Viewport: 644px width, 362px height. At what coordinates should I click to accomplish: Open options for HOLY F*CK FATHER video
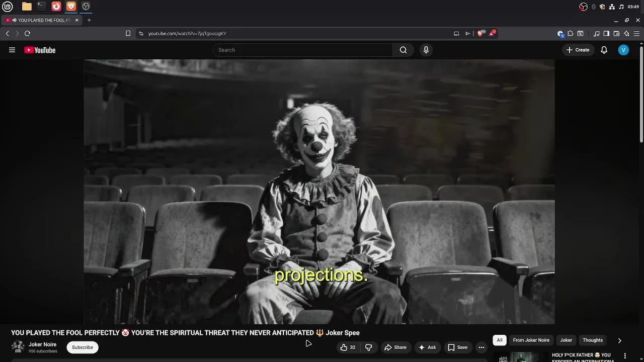pos(625,356)
